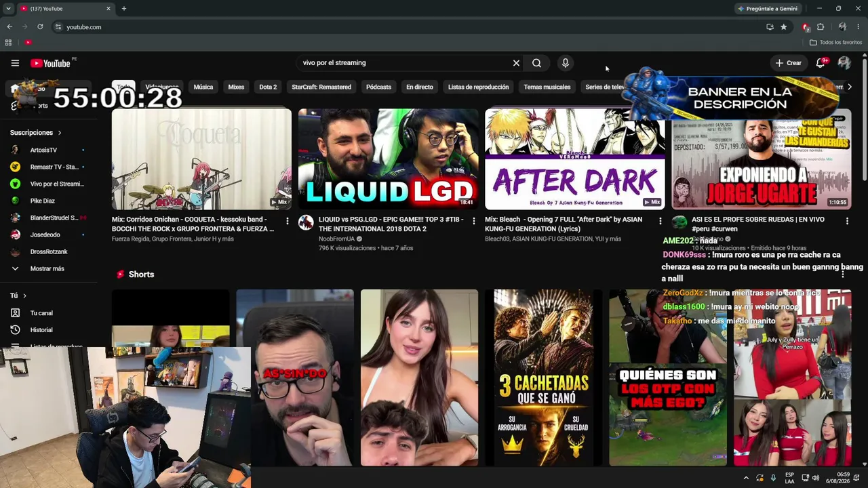868x488 pixels.
Task: Select the Pódcasts filter chip
Action: click(378, 87)
